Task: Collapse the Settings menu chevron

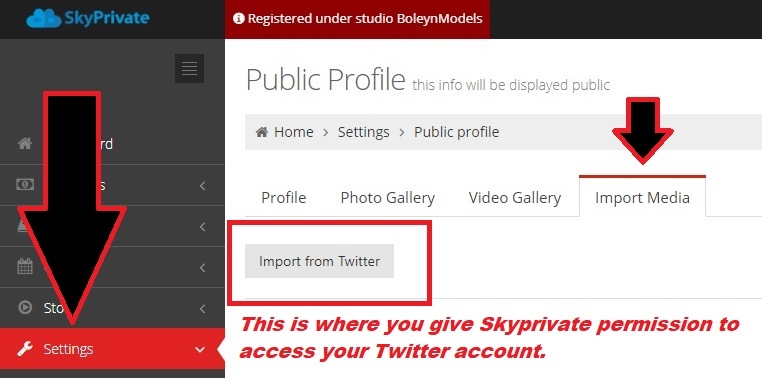Action: tap(200, 349)
